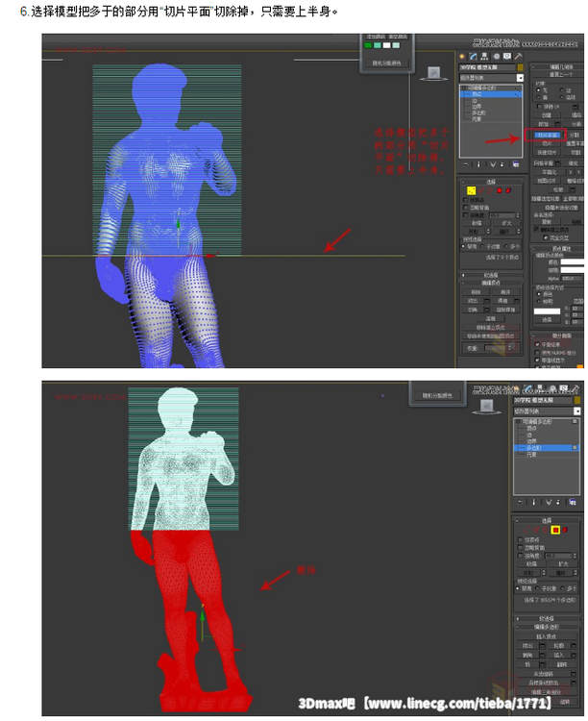Collapse Vertex Properties rollout header
Screen dimensions: 588x721
[x=557, y=249]
